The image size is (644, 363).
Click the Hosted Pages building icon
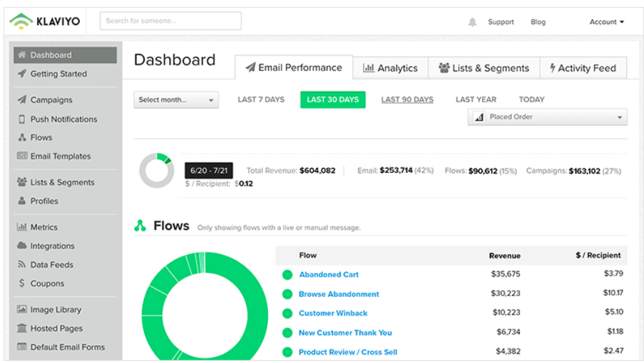pos(22,328)
